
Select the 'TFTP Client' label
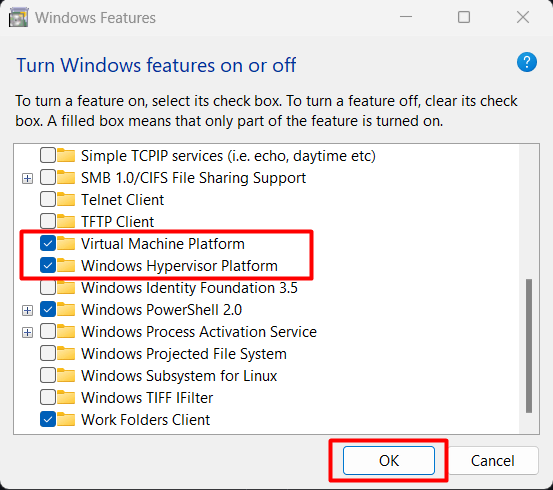point(117,222)
